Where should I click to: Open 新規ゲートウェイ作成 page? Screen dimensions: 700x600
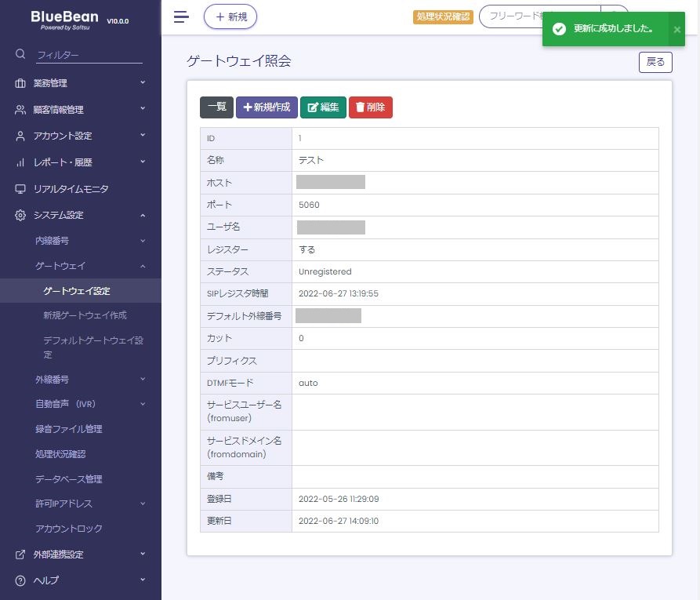[85, 315]
